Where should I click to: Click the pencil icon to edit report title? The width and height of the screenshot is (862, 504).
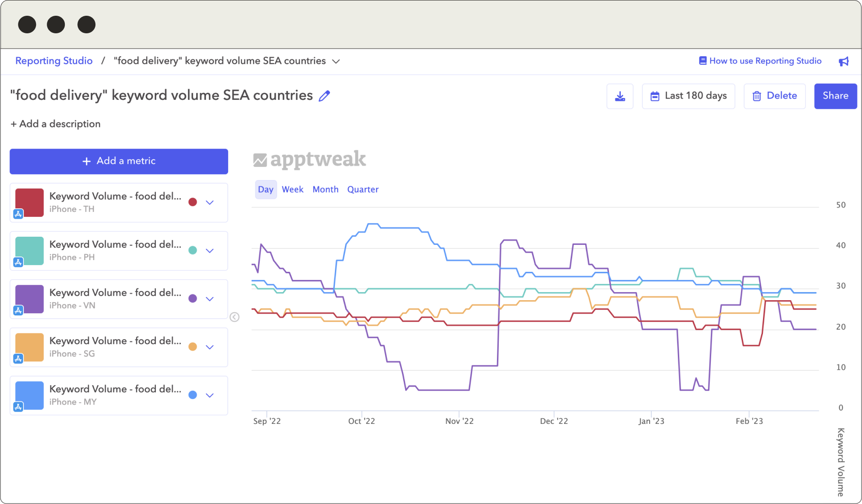[324, 96]
